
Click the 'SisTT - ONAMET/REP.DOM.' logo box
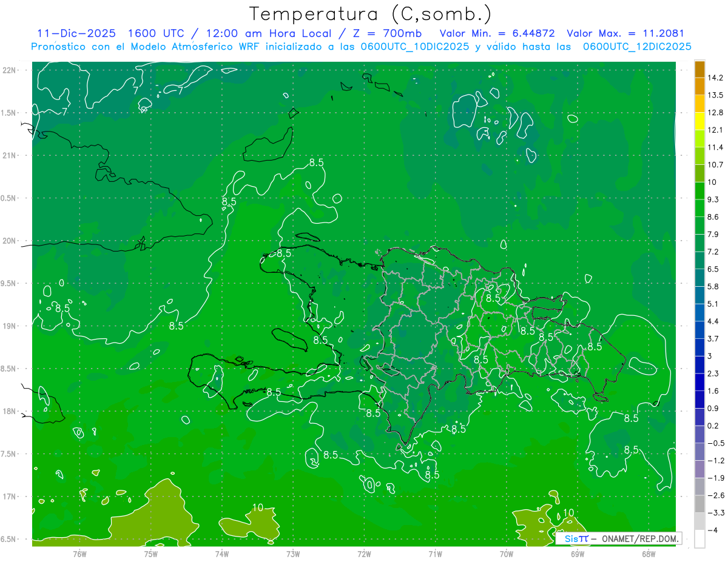point(619,538)
